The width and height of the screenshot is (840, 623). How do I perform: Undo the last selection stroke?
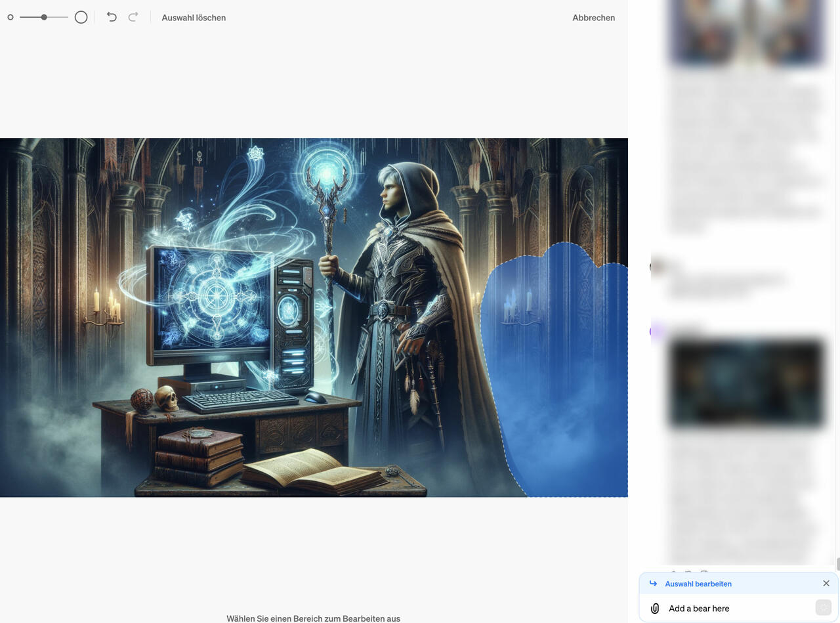pyautogui.click(x=112, y=18)
